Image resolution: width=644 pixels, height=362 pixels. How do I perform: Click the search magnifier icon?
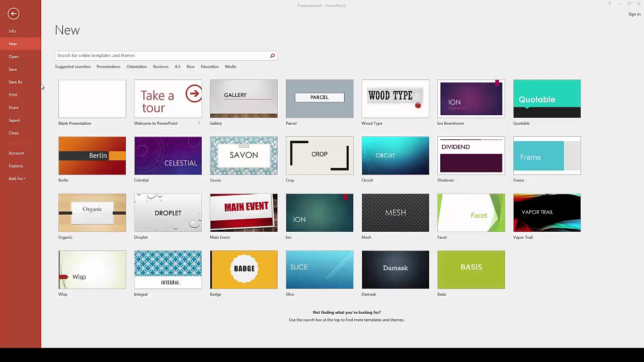[x=272, y=55]
